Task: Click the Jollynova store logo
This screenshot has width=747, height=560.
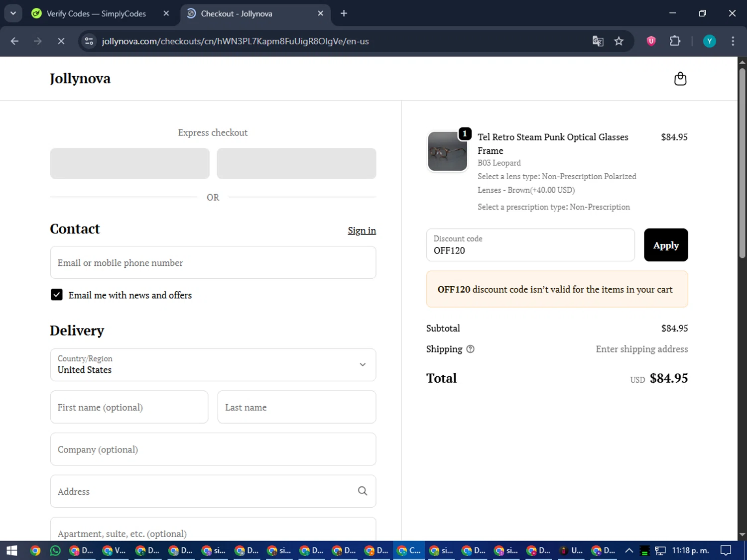Action: (80, 79)
